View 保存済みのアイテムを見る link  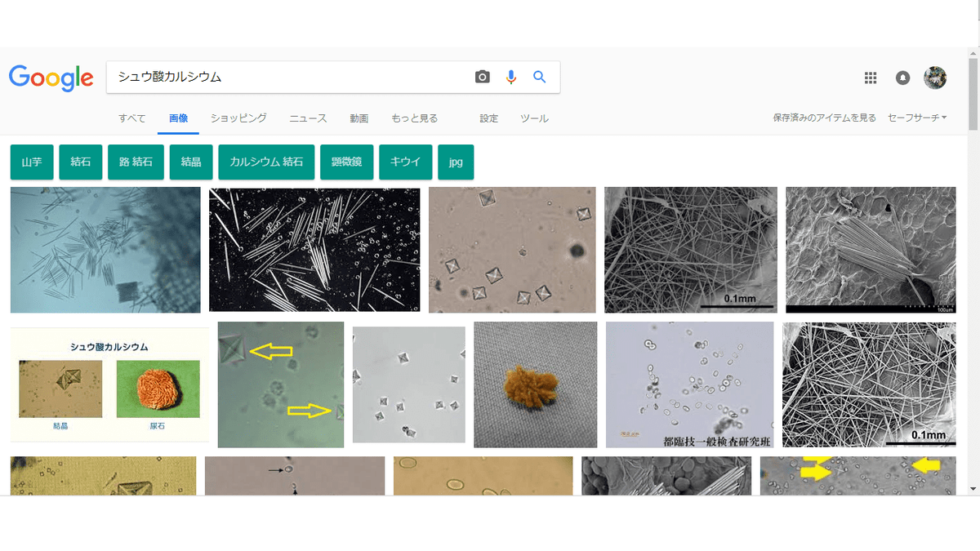[x=825, y=118]
